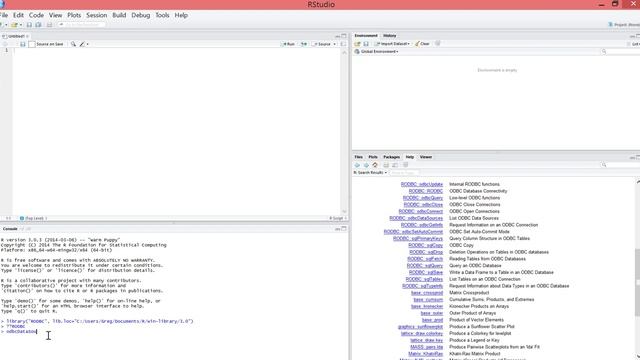Screen dimensions: 640x360
Task: Open the new file dropdown arrow
Action: tap(6, 25)
